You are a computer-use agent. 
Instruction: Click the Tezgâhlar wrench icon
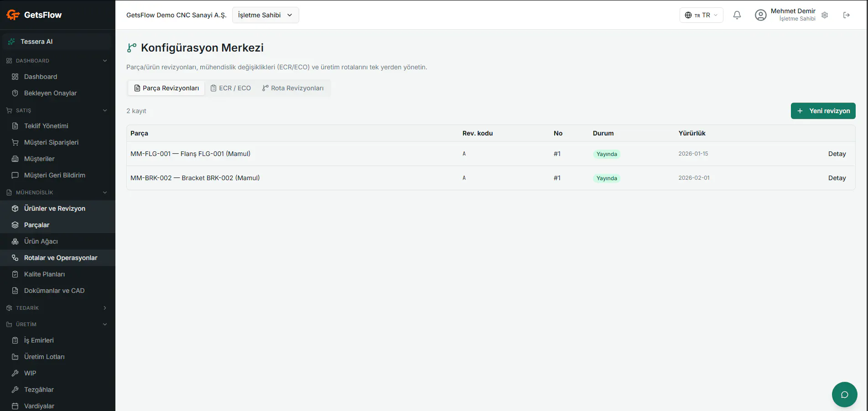click(15, 390)
